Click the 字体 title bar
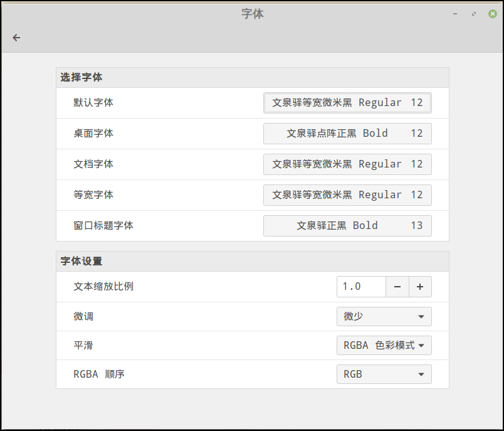 pos(251,13)
